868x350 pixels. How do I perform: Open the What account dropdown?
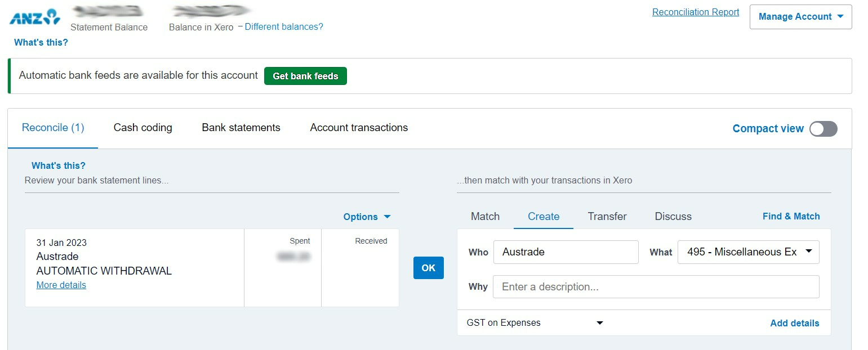pyautogui.click(x=748, y=252)
